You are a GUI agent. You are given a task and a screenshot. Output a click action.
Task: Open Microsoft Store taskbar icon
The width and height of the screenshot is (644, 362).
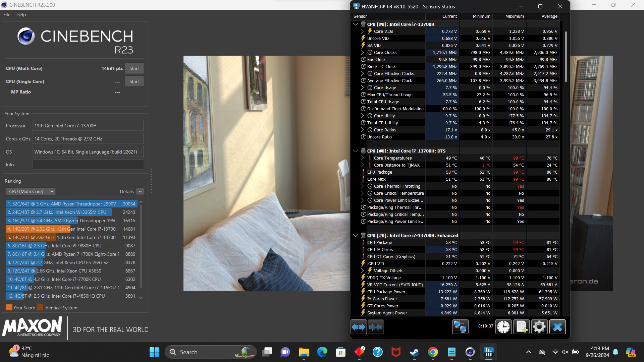coord(341,352)
